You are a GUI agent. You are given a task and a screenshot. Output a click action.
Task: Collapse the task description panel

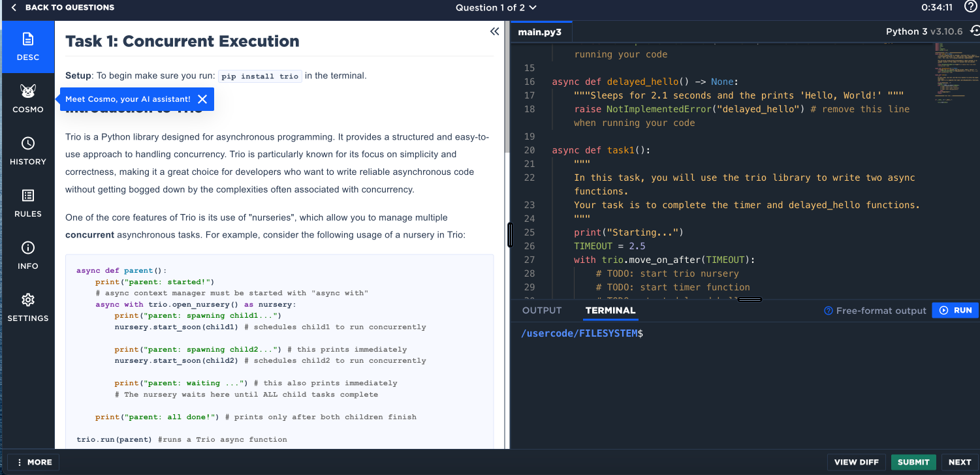tap(494, 31)
